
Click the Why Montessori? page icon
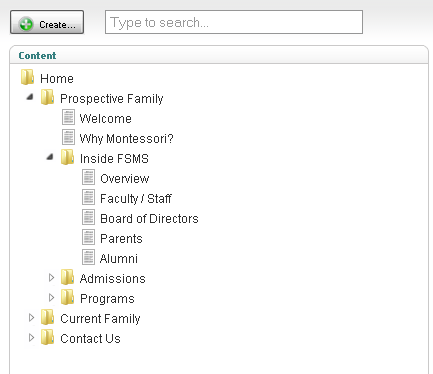(x=68, y=137)
